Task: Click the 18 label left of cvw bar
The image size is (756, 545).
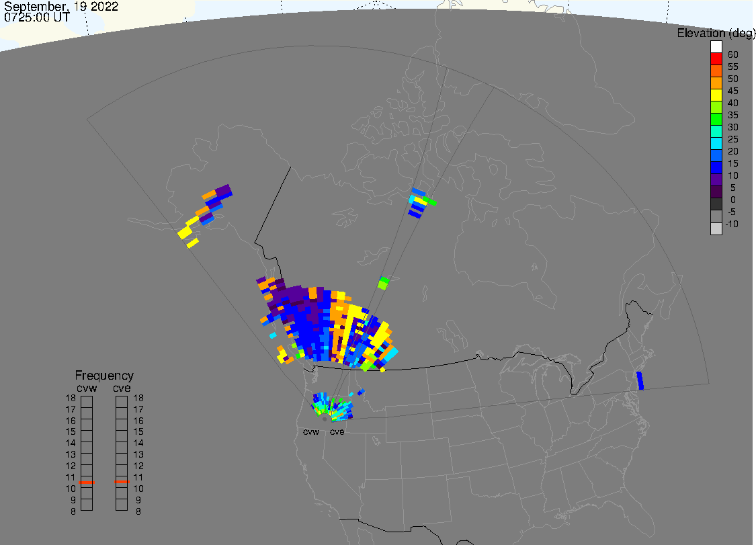Action: tap(71, 398)
